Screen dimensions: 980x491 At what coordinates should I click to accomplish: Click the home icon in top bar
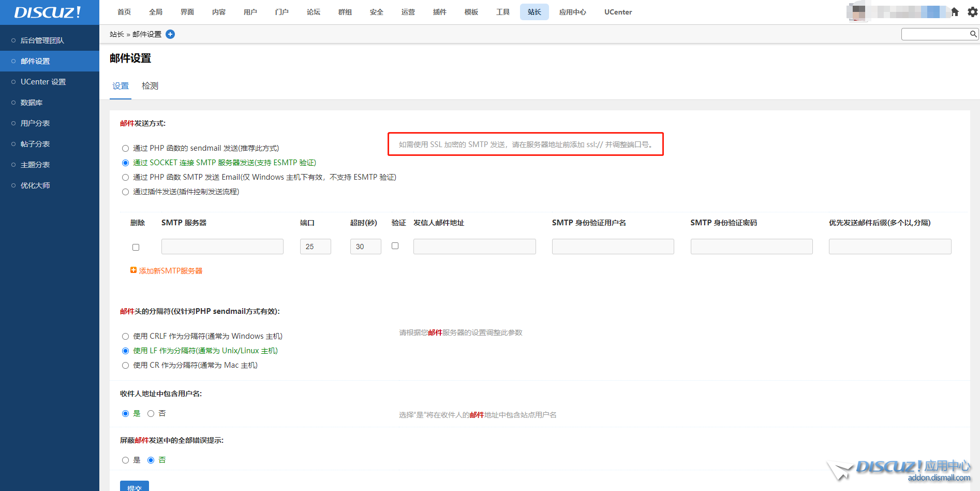(955, 12)
